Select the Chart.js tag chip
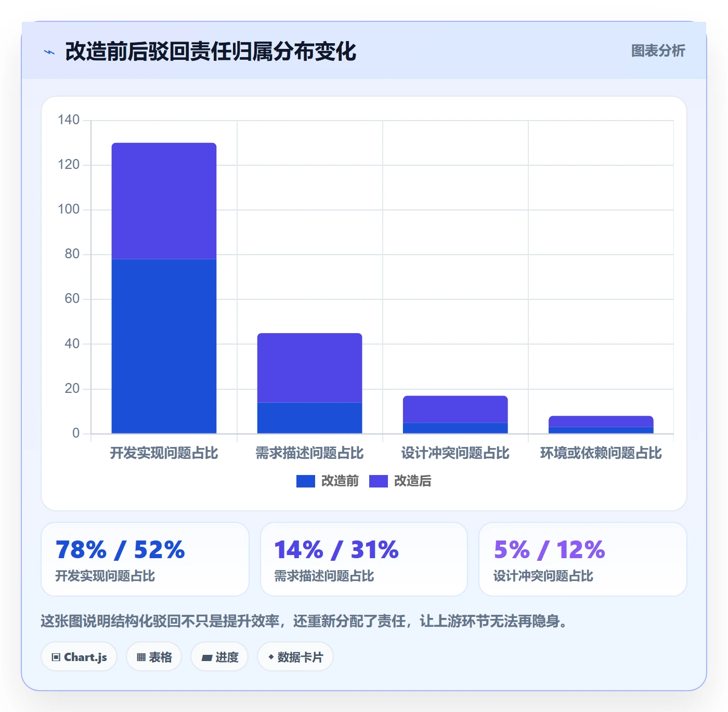The image size is (728, 712). click(x=79, y=657)
